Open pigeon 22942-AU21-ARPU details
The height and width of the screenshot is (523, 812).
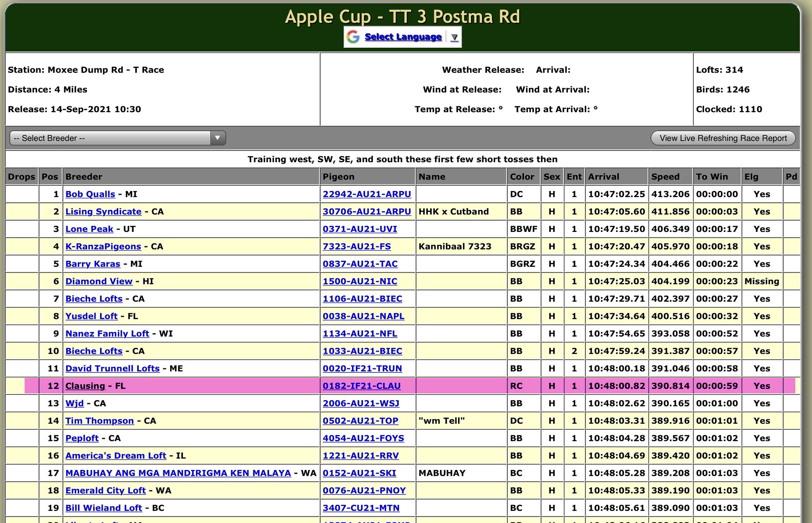point(366,194)
